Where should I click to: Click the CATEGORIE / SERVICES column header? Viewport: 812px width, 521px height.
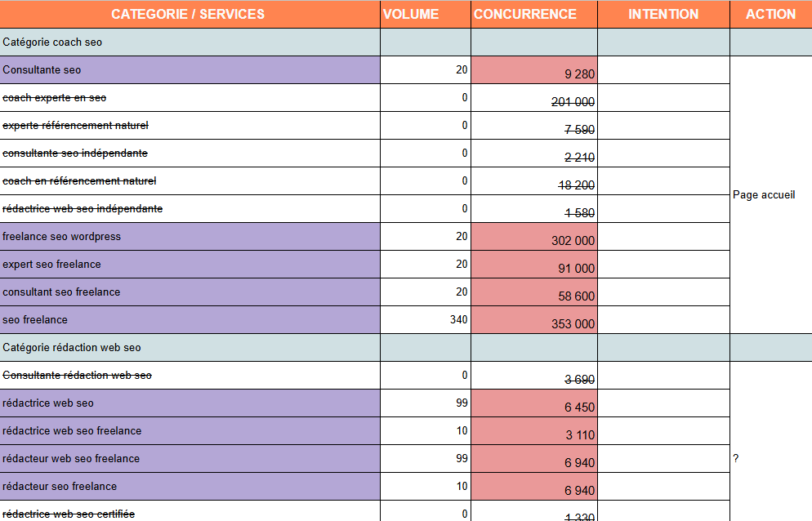pyautogui.click(x=188, y=14)
